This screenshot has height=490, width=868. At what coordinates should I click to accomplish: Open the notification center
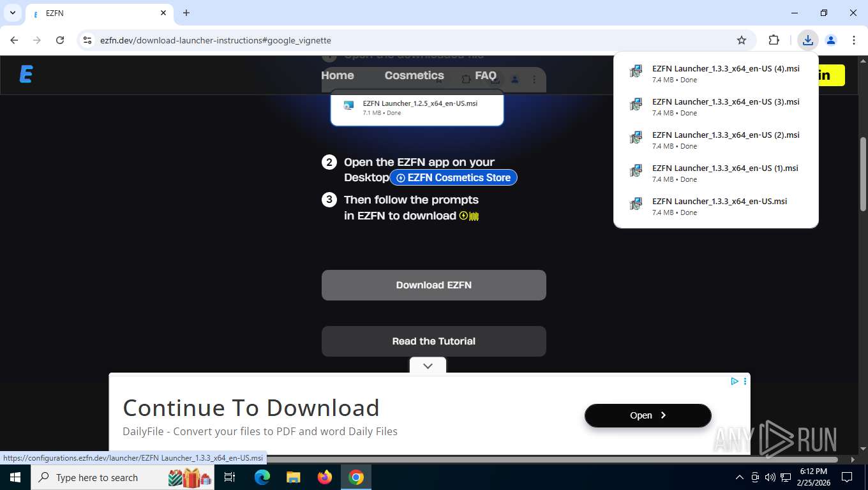coord(847,477)
